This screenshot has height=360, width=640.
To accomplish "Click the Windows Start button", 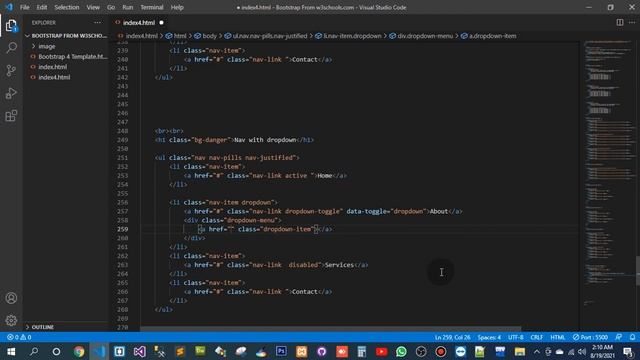I will 11,351.
